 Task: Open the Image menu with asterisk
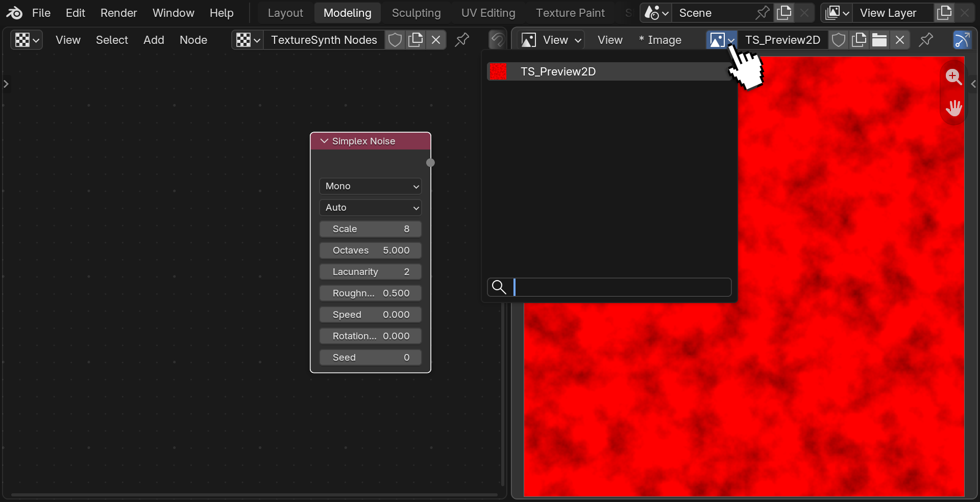[x=660, y=40]
